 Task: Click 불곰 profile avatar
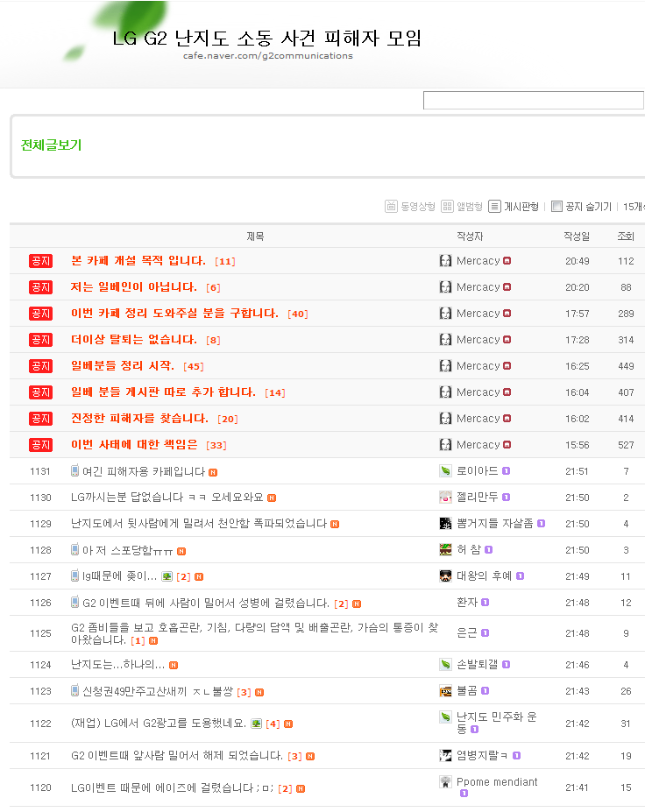[x=445, y=691]
